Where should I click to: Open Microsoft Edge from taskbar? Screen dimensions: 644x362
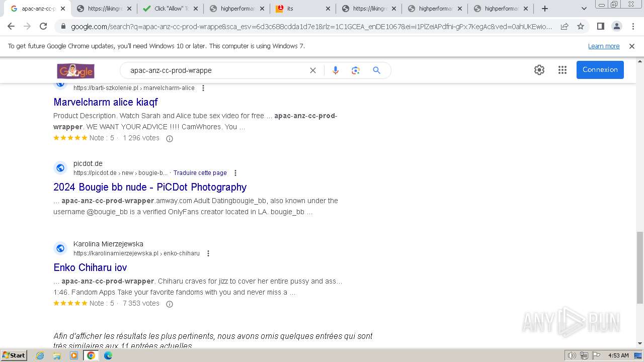pos(108,355)
